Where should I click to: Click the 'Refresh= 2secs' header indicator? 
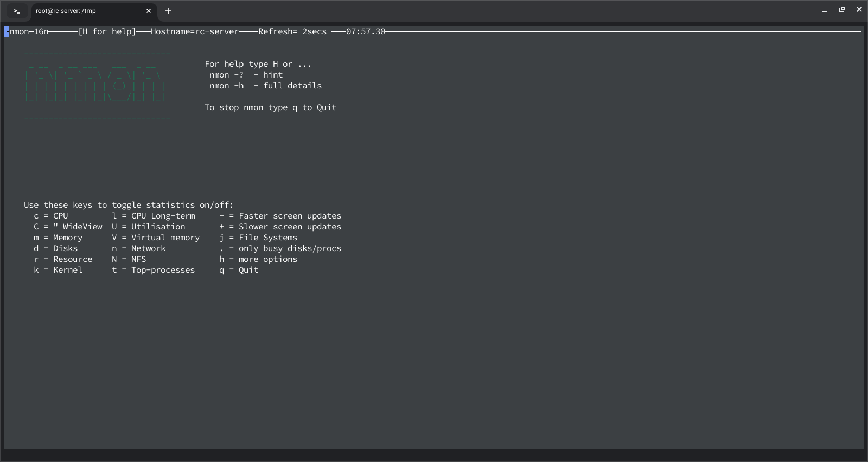coord(292,31)
